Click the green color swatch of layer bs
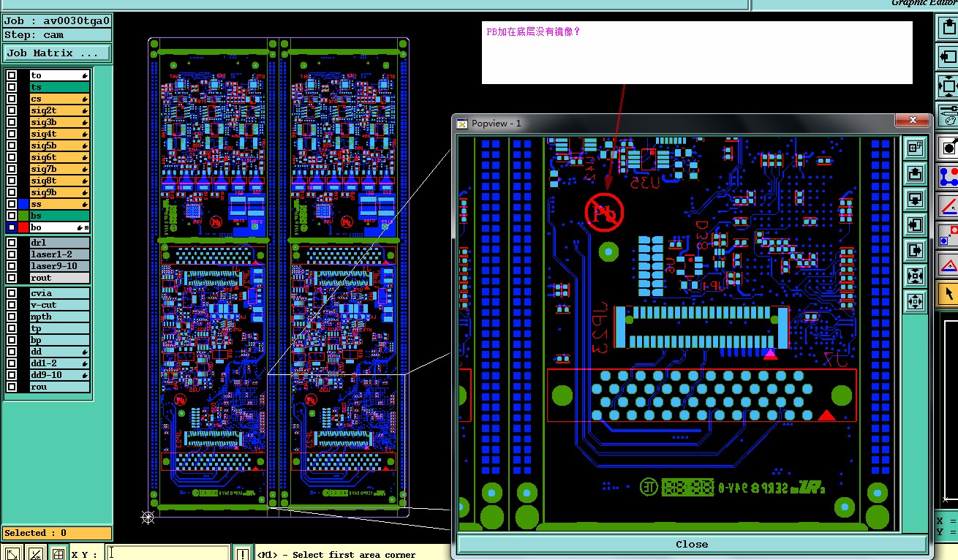 point(23,216)
